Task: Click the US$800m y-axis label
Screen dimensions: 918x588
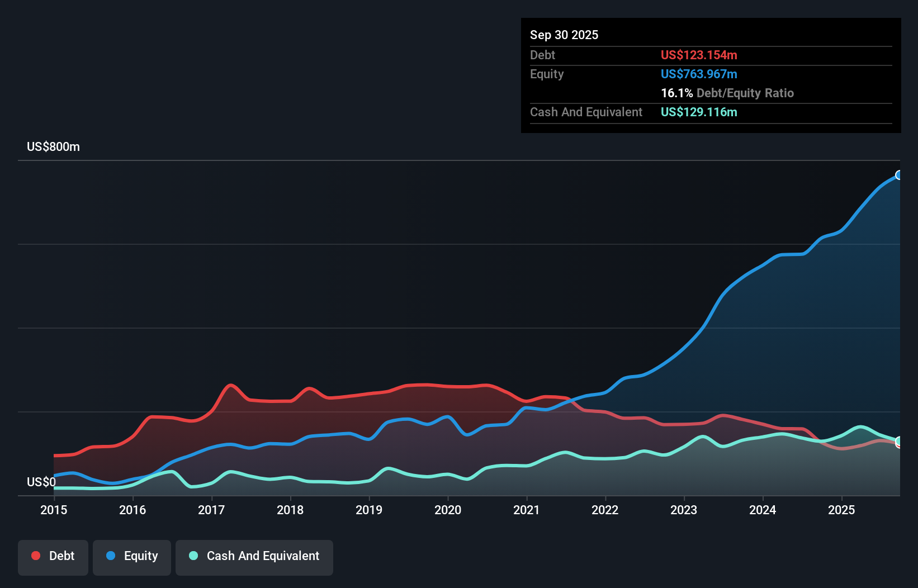Action: tap(53, 146)
